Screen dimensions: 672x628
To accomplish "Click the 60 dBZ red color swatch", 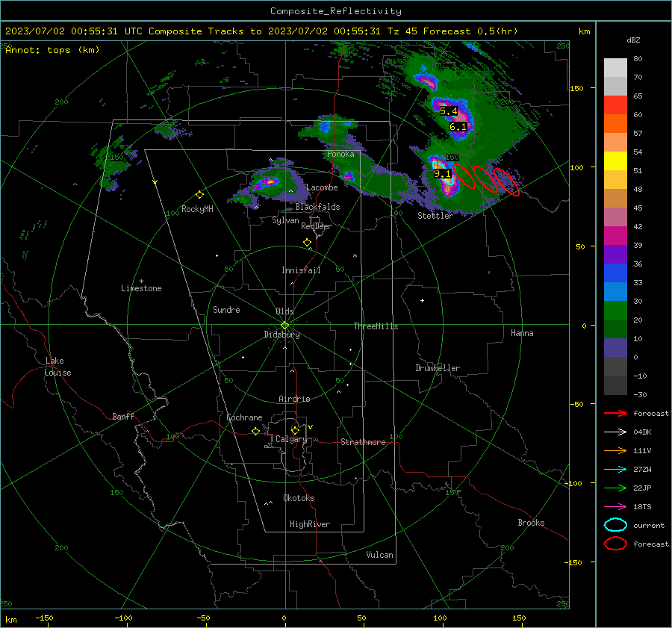I will (615, 105).
